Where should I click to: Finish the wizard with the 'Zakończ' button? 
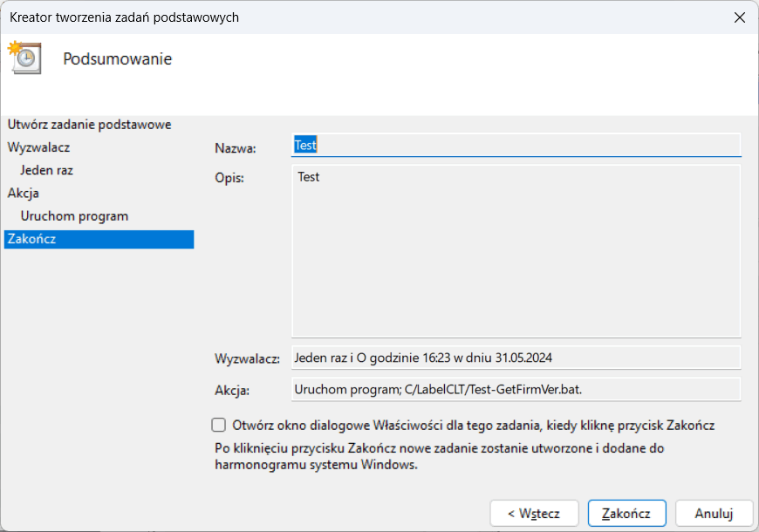pyautogui.click(x=626, y=513)
